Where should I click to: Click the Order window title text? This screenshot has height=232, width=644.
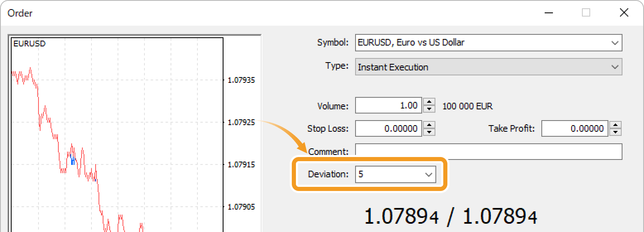(x=20, y=13)
